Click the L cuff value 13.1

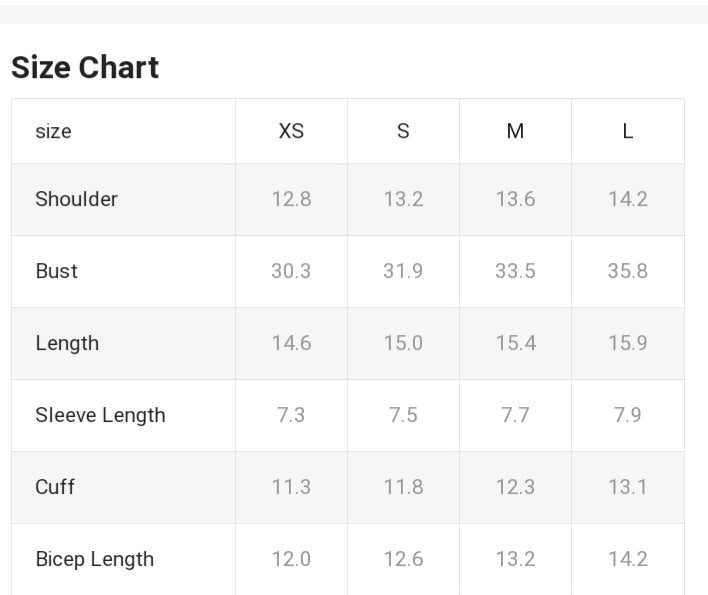tap(627, 487)
